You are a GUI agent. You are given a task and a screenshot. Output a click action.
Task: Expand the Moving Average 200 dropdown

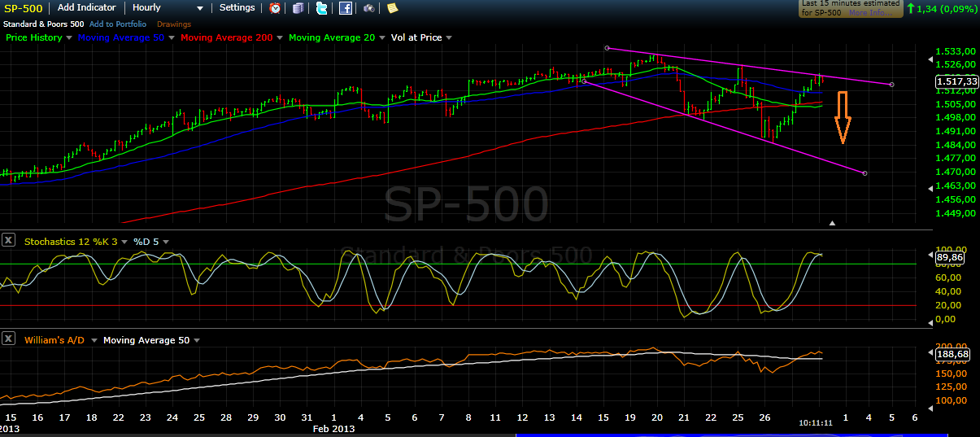[x=280, y=37]
